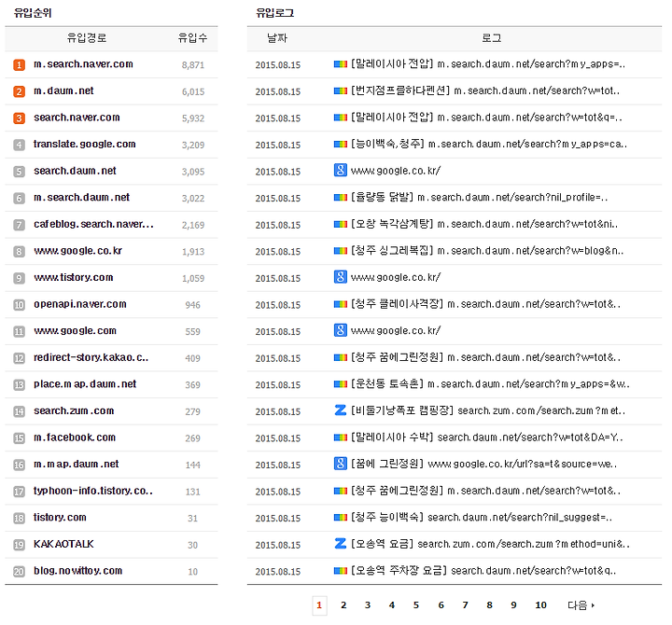Viewport: 672px width, 625px height.
Task: Click Daum icon beside 번지점프를하다펜션 log
Action: pyautogui.click(x=341, y=90)
